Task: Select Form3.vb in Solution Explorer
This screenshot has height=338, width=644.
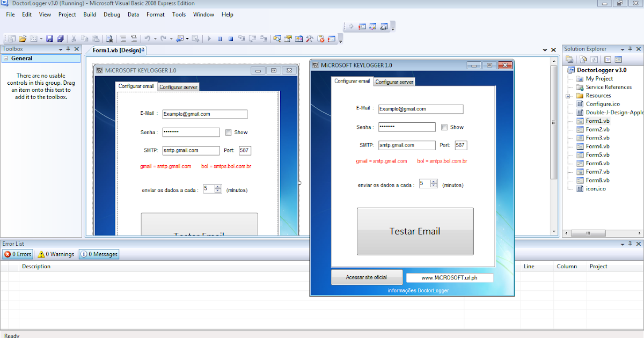Action: 597,138
